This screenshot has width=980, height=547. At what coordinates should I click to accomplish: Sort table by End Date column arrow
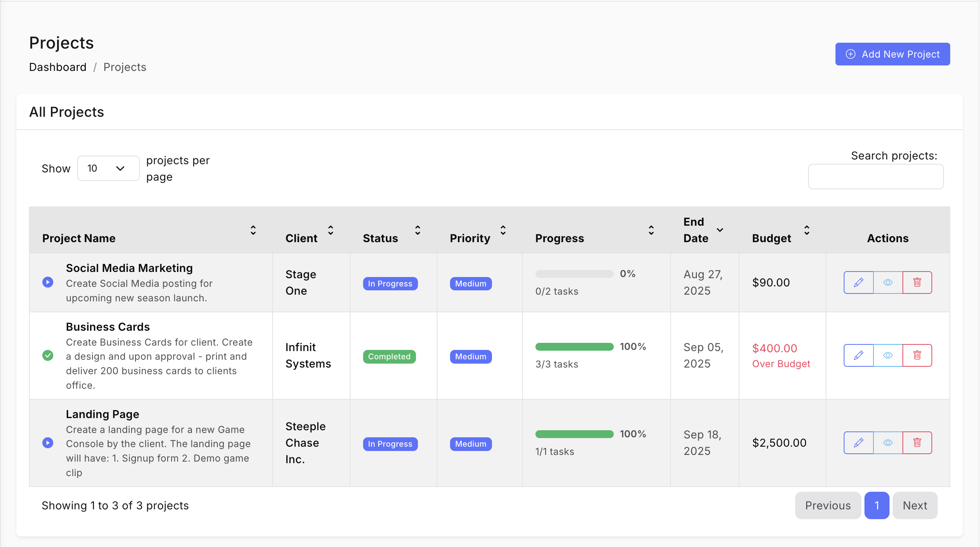tap(720, 230)
